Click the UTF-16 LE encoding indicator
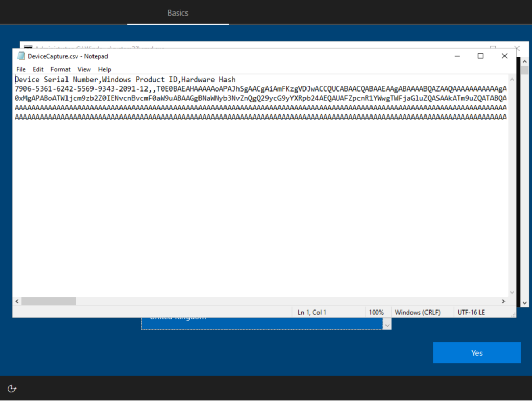The image size is (532, 401). click(472, 312)
